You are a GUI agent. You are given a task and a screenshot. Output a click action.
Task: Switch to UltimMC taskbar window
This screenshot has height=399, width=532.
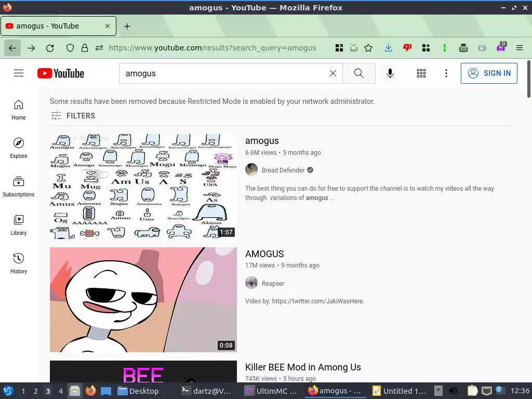pyautogui.click(x=271, y=391)
